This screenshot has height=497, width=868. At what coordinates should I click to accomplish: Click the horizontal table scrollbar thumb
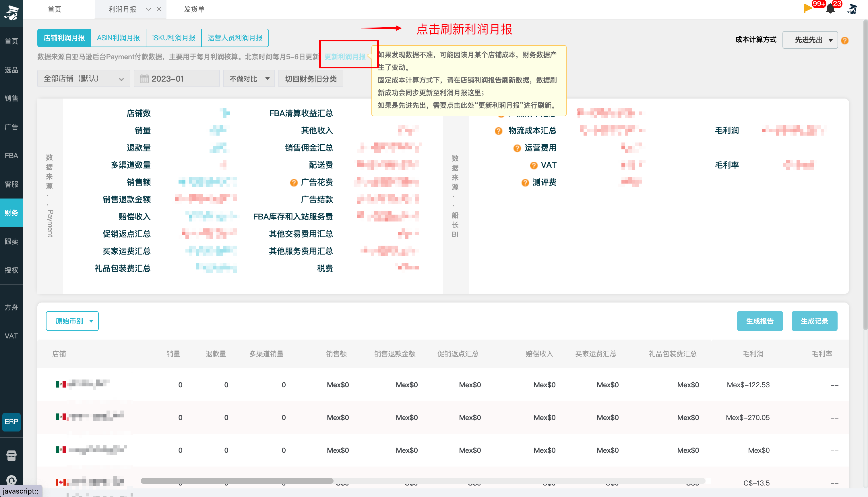click(x=237, y=481)
